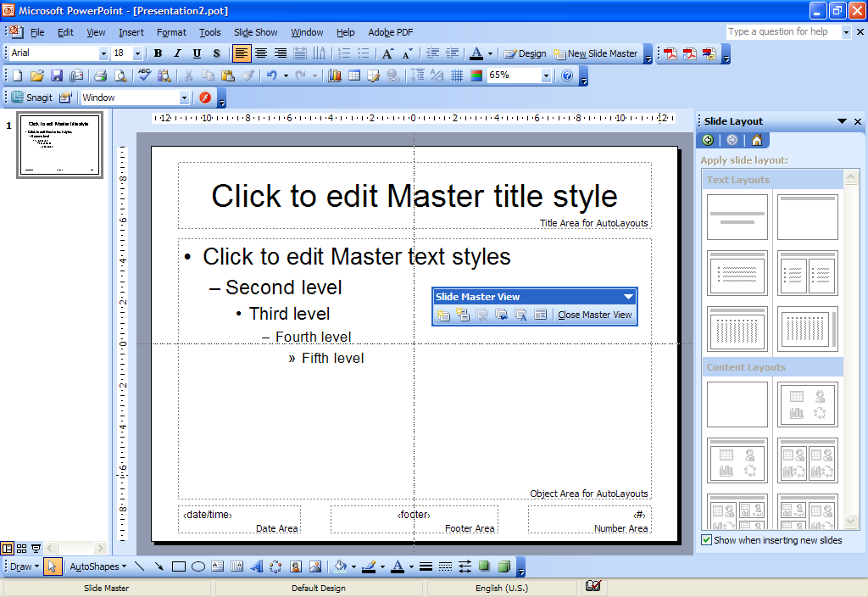Click Numbering list icon

coord(344,53)
